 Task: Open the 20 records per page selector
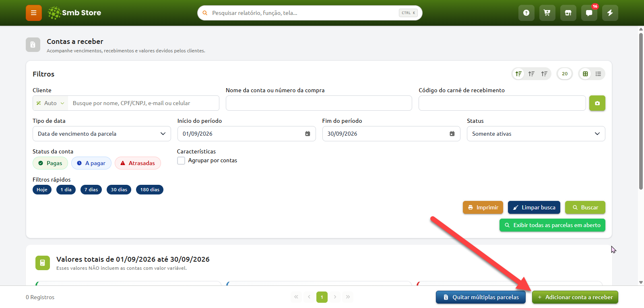tap(565, 74)
